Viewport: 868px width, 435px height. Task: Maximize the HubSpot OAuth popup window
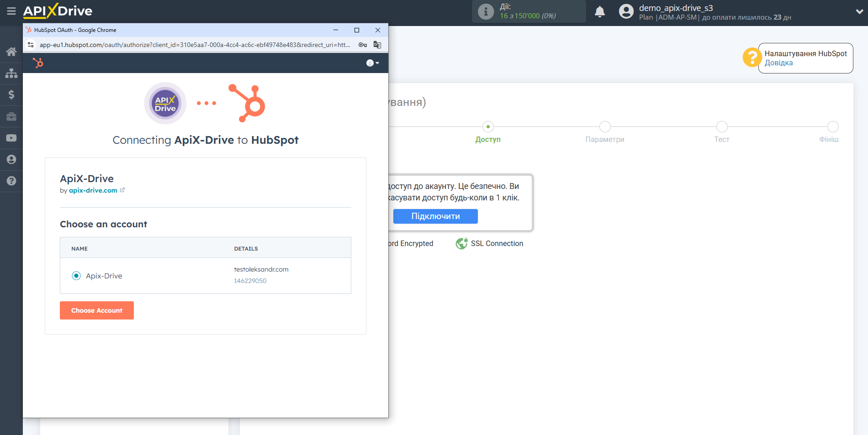pos(357,30)
